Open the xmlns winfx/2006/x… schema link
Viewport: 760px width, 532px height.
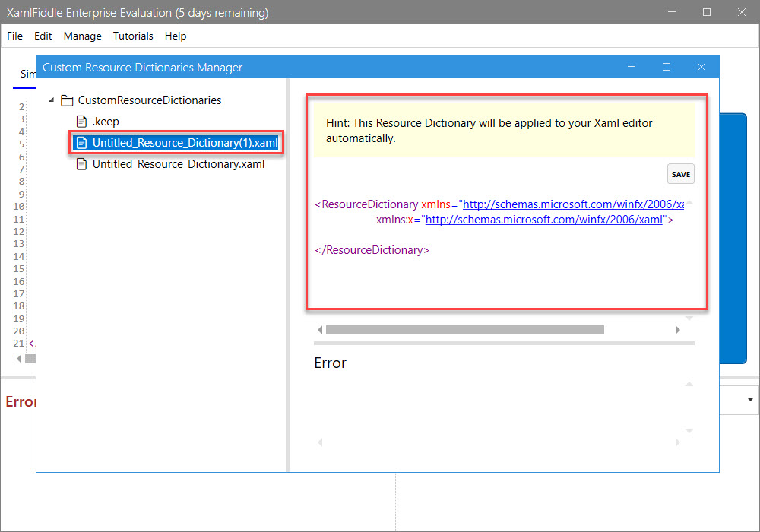click(x=573, y=204)
